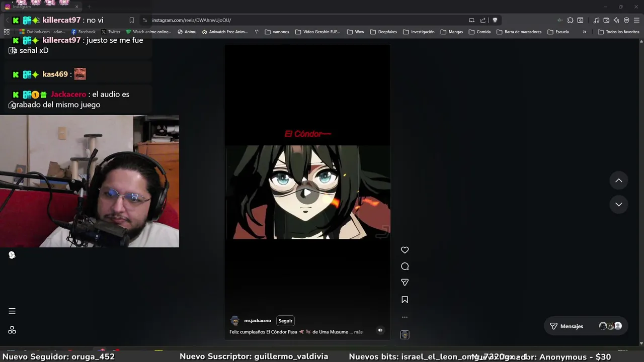Open the three-dot more options on reel

pos(405,317)
